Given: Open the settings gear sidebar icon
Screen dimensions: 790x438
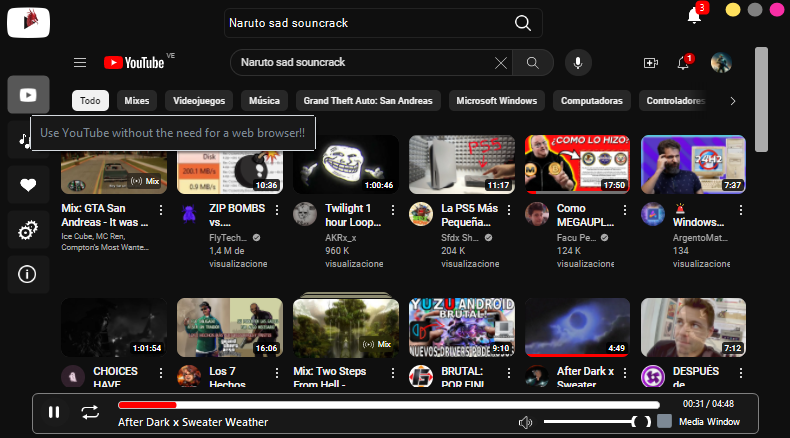Looking at the screenshot, I should click(x=28, y=230).
